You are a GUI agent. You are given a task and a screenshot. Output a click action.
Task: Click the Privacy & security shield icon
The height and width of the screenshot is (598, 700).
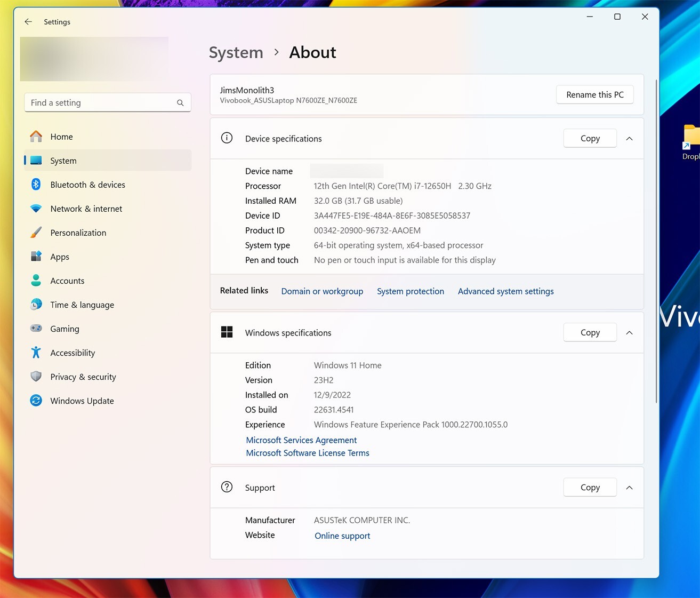click(x=36, y=377)
